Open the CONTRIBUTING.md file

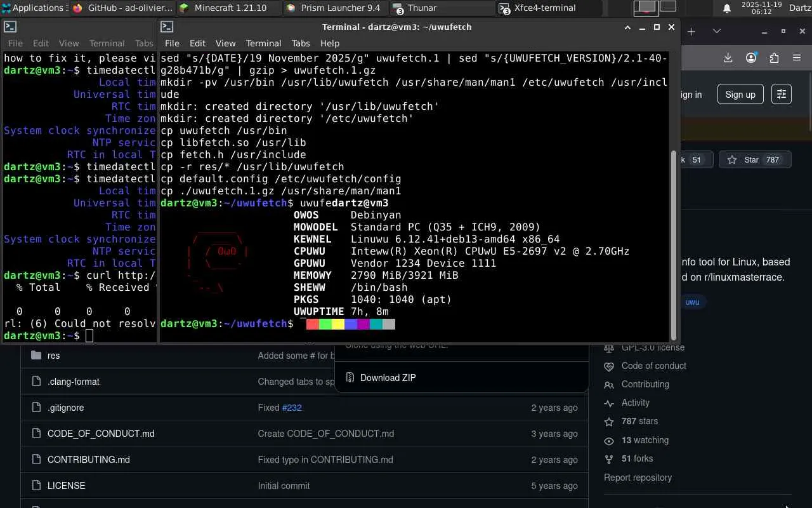click(89, 460)
